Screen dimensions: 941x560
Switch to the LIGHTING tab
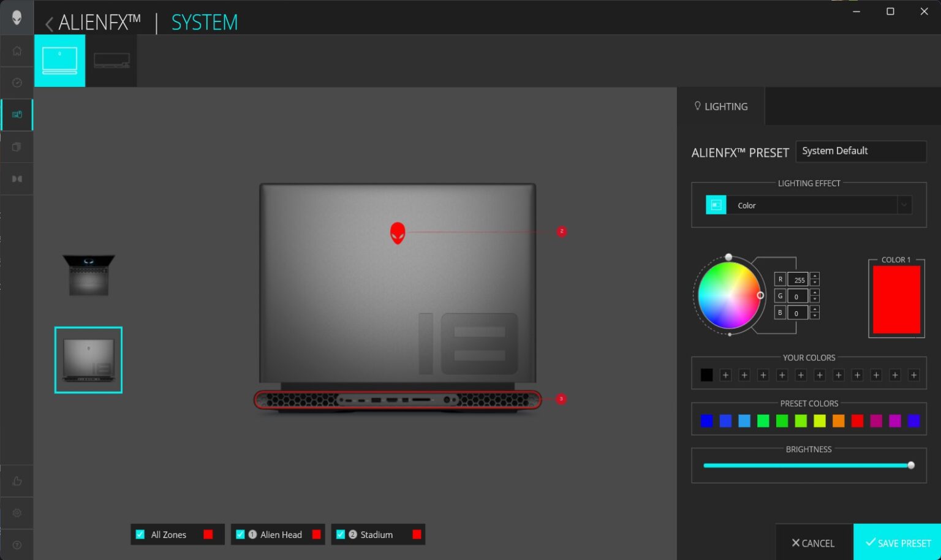pos(721,107)
